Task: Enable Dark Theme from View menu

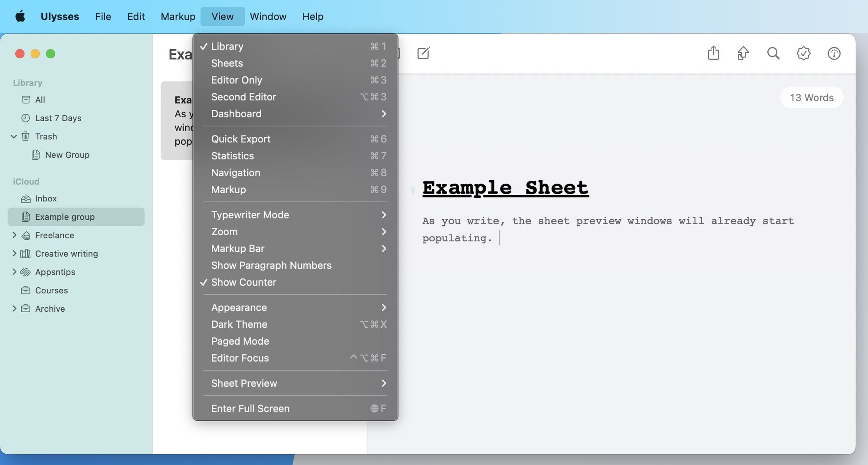Action: pos(239,324)
